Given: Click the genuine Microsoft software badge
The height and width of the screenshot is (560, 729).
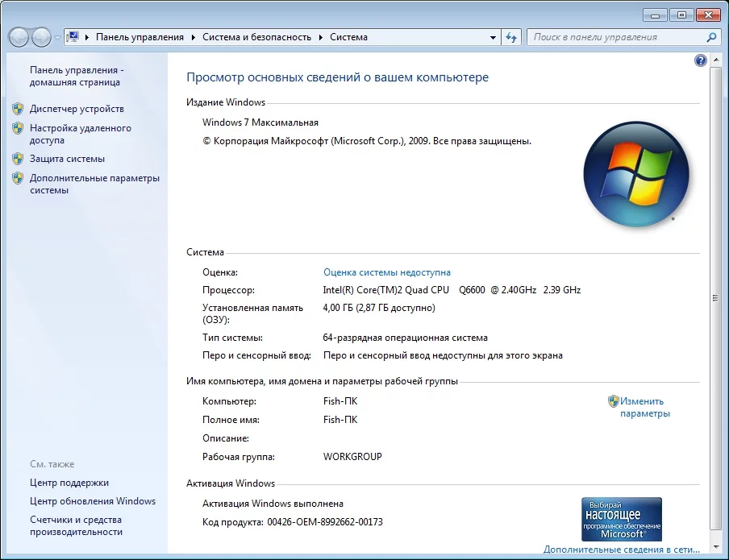Looking at the screenshot, I should point(621,518).
